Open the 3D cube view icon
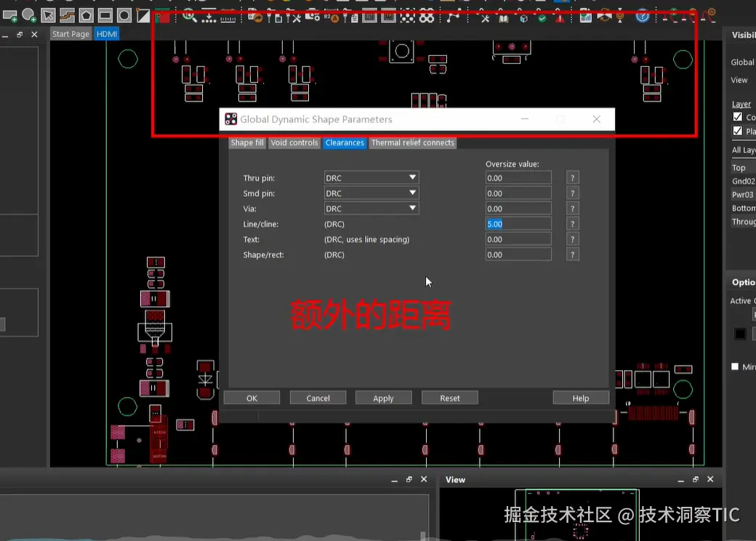This screenshot has width=756, height=541. coord(523,18)
